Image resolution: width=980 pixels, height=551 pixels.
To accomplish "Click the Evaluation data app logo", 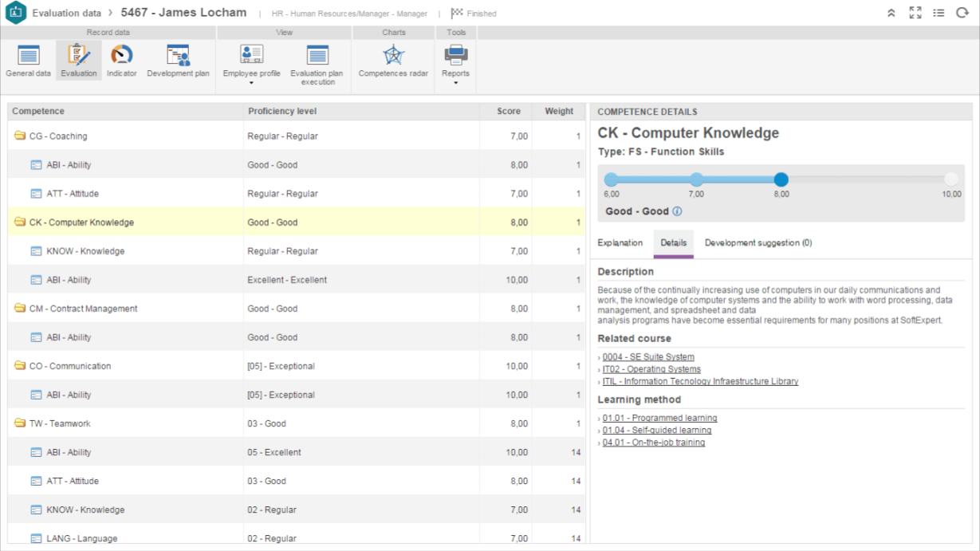I will [x=16, y=13].
